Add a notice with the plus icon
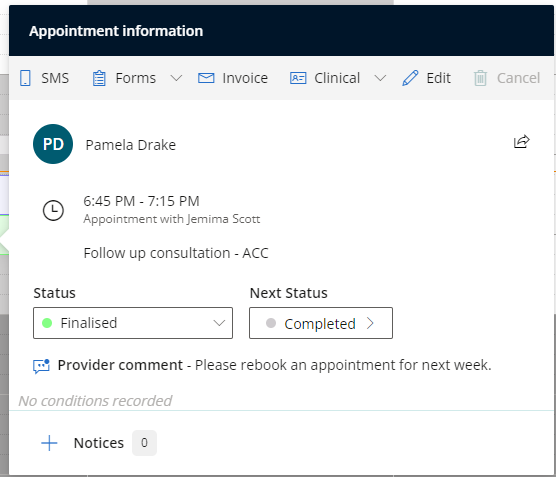This screenshot has width=556, height=477. [x=49, y=443]
